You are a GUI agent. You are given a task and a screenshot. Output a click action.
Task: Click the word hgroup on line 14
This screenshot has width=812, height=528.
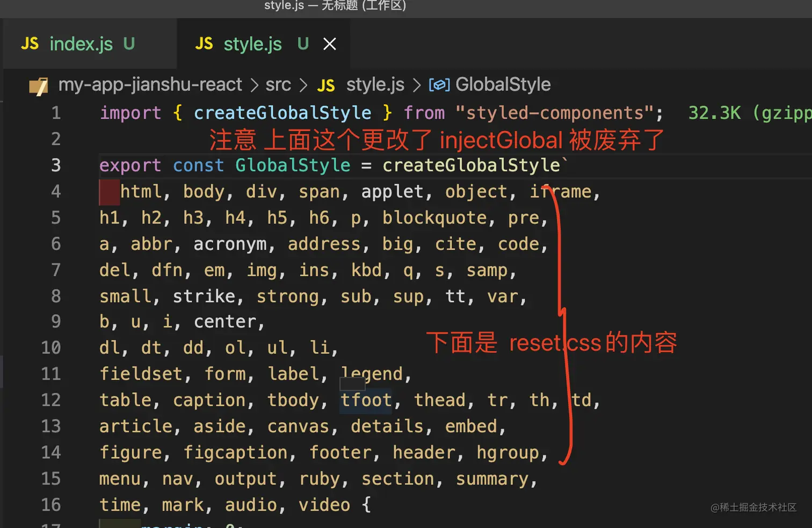pyautogui.click(x=508, y=453)
